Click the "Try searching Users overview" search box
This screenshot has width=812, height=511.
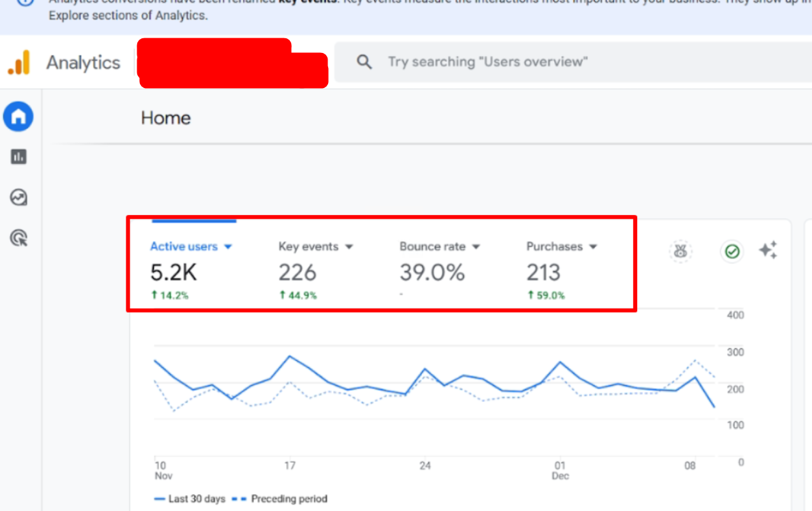coord(573,62)
